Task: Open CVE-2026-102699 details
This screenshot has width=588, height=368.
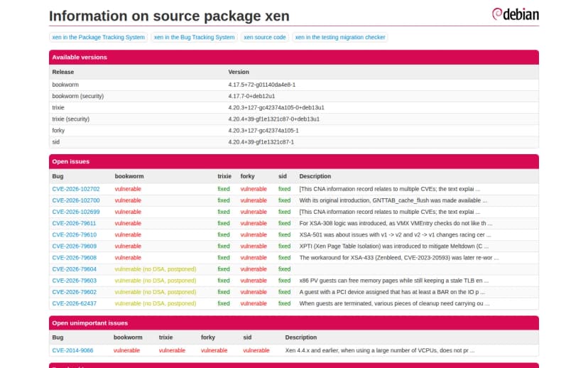Action: [x=76, y=212]
